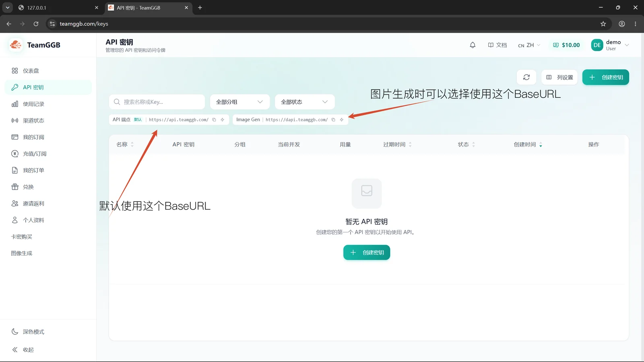Open 个人资料 profile page
Screen dimensions: 644x362
click(x=48, y=220)
